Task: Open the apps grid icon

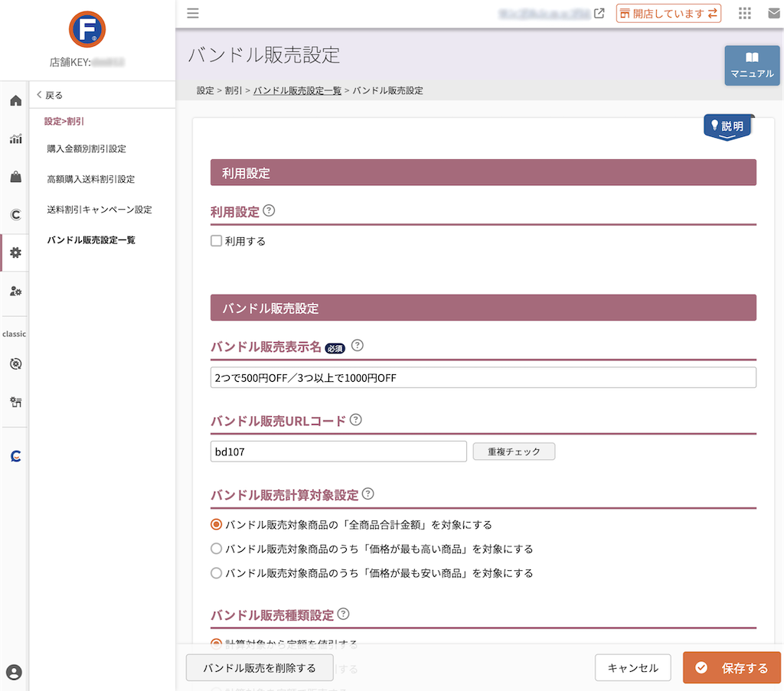Action: [x=744, y=14]
